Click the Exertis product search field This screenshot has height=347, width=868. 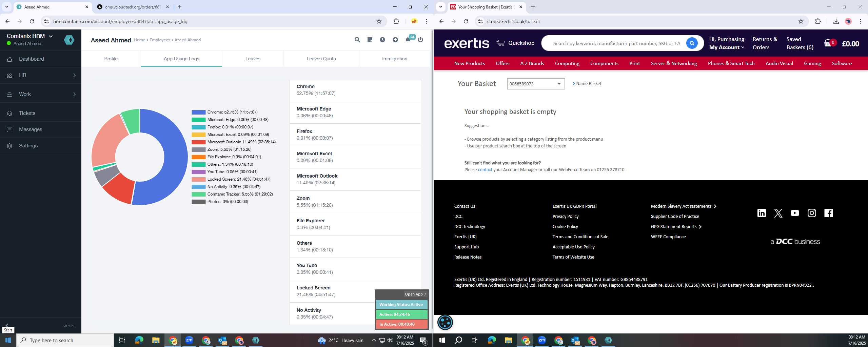coord(617,43)
